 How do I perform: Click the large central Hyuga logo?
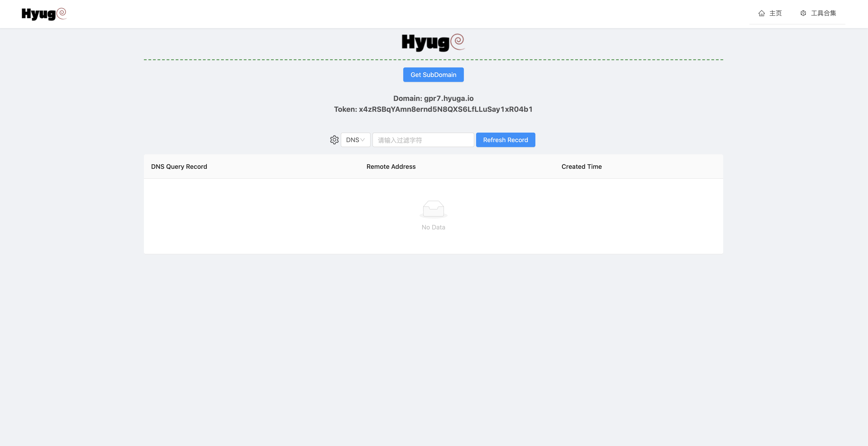(433, 43)
